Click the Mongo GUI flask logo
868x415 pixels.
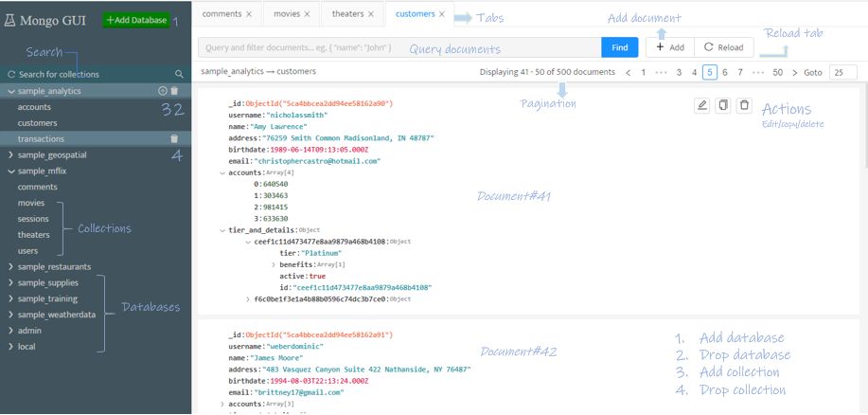coord(10,21)
